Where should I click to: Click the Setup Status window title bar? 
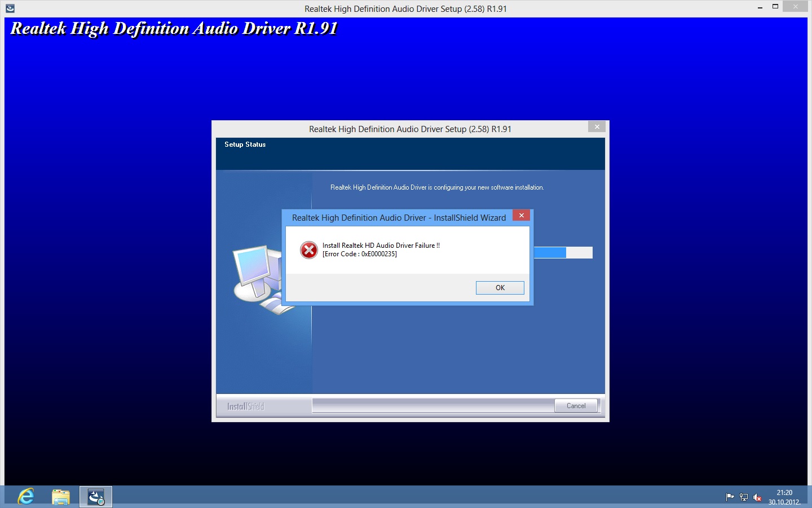click(x=410, y=129)
